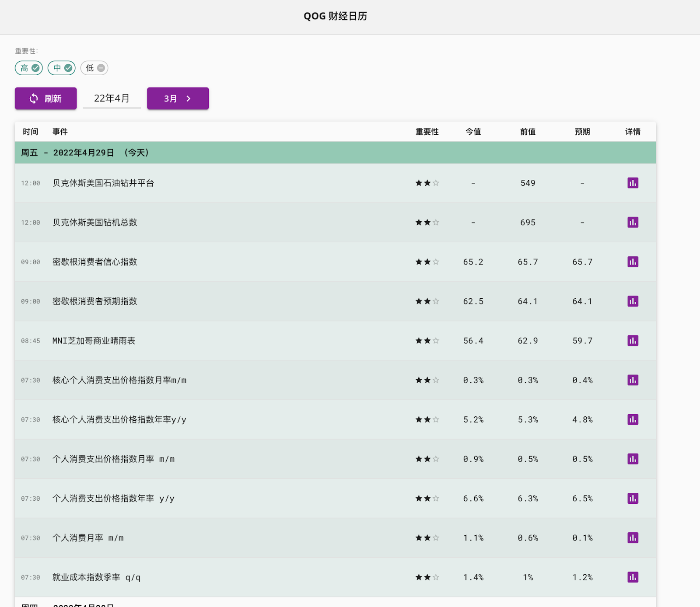Select the 个人消费支出价格指数年率 y/y event name
The width and height of the screenshot is (700, 607).
point(114,498)
